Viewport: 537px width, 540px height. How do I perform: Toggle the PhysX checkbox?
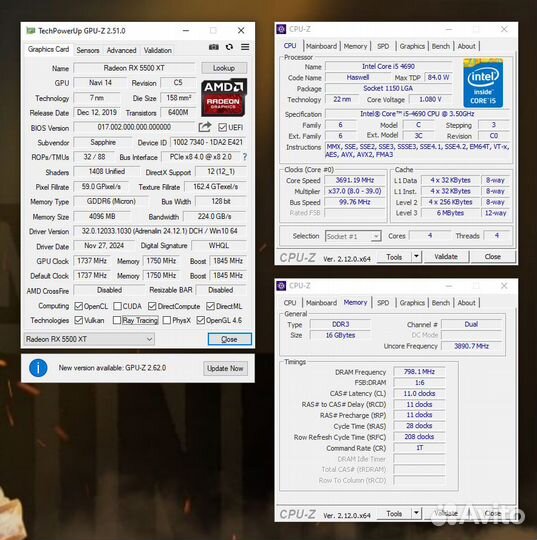(167, 320)
